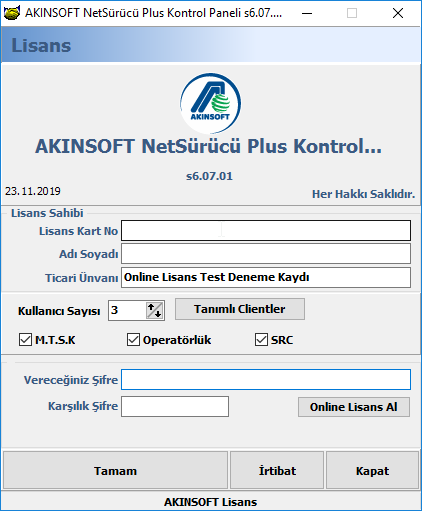The image size is (422, 511).
Task: Click the AKINSOFT Lisans status bar
Action: click(211, 502)
